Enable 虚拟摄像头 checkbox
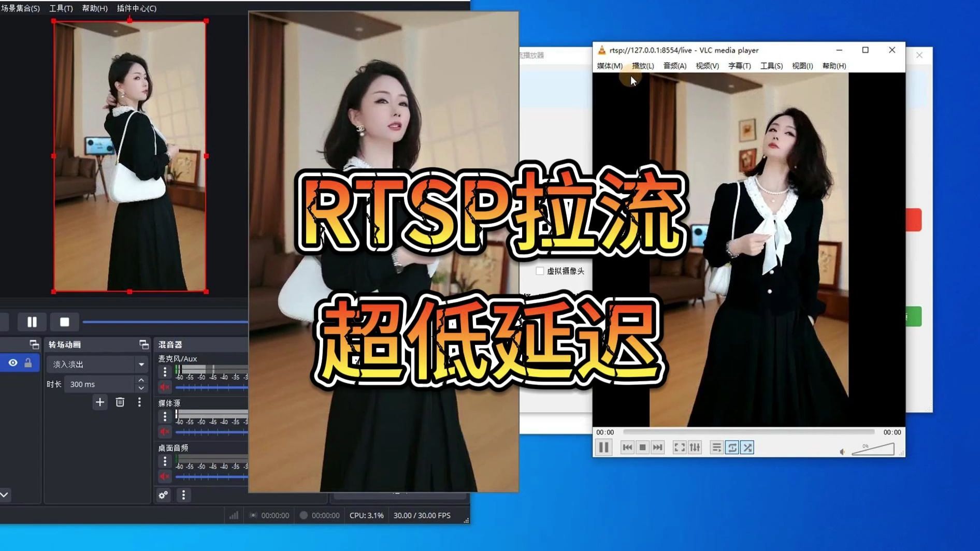Viewport: 980px width, 551px height. 540,271
